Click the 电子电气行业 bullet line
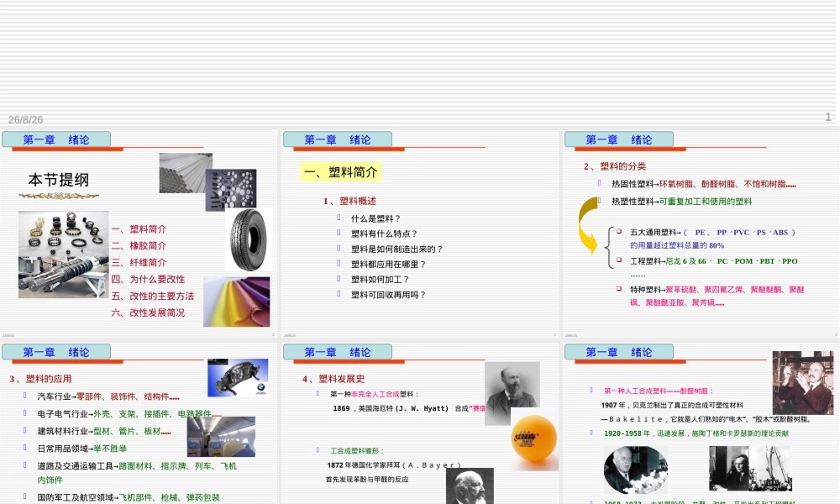 pos(129,414)
